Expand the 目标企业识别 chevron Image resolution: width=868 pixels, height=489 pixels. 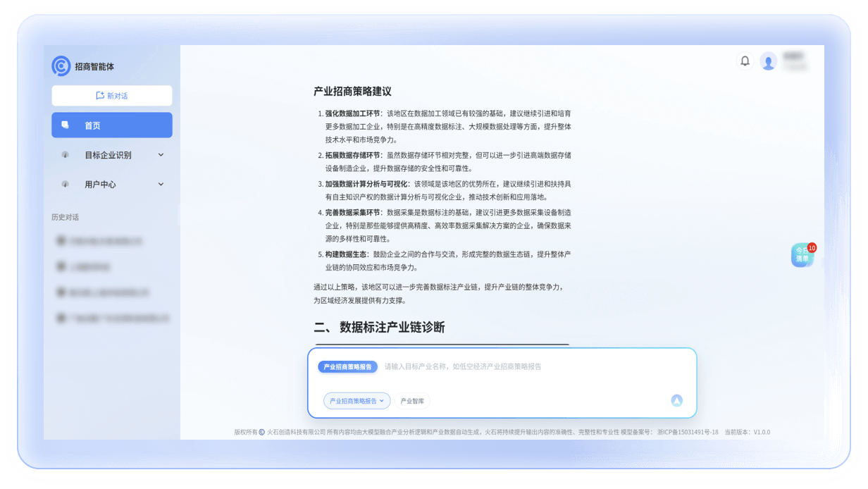tap(161, 155)
